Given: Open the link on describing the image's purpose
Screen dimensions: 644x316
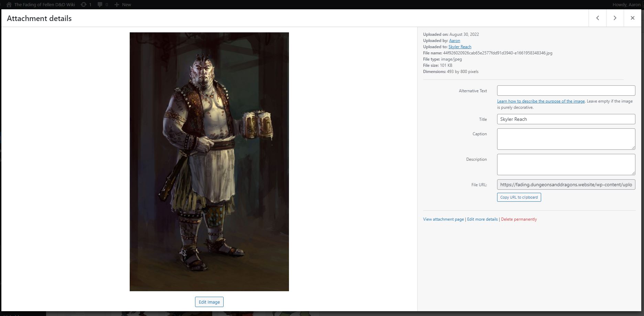Looking at the screenshot, I should point(540,101).
